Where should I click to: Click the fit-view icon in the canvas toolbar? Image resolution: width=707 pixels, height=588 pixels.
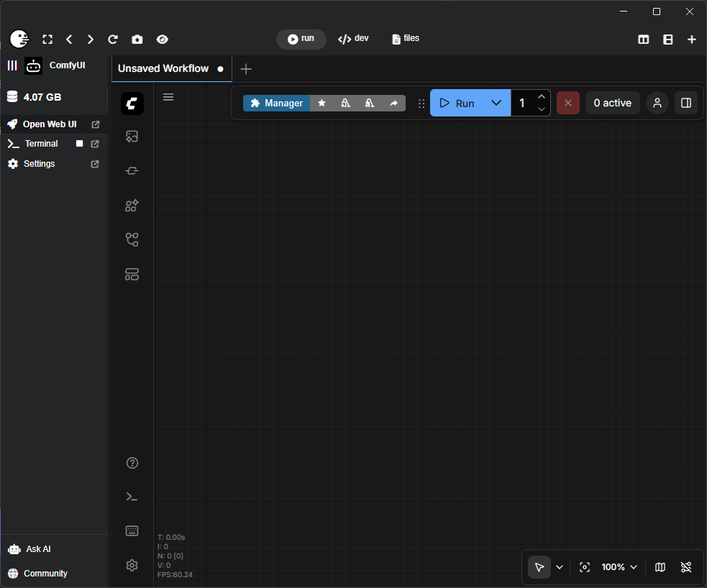584,567
